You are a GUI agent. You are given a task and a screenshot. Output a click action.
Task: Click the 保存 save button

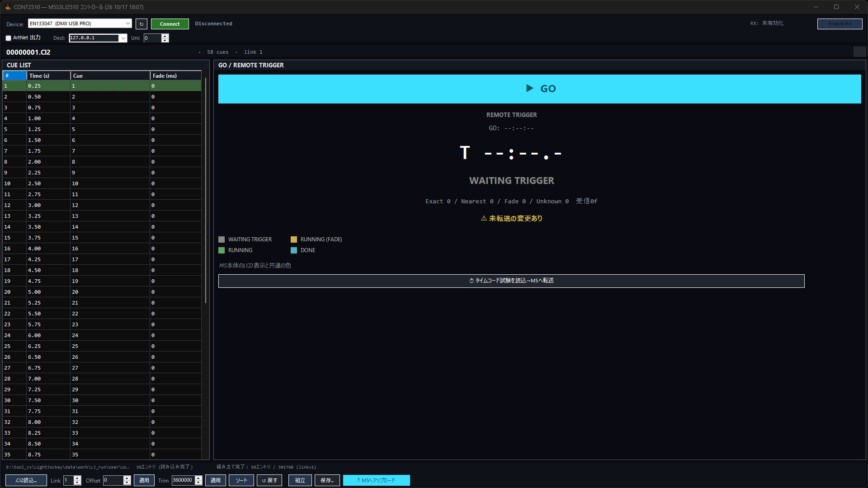click(x=327, y=480)
